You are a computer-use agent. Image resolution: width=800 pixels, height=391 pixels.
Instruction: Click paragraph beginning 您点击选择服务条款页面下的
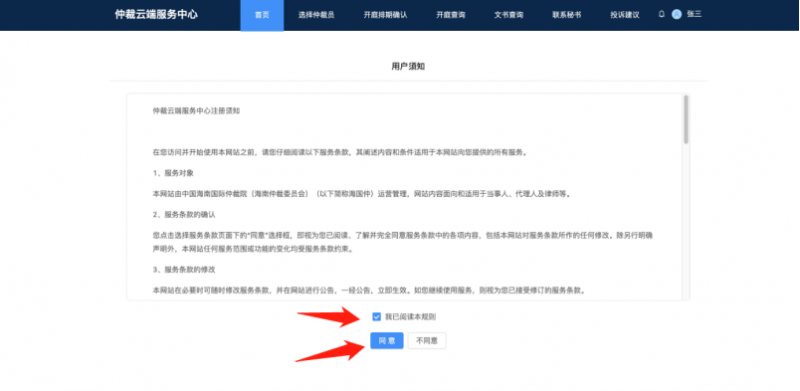pyautogui.click(x=404, y=242)
